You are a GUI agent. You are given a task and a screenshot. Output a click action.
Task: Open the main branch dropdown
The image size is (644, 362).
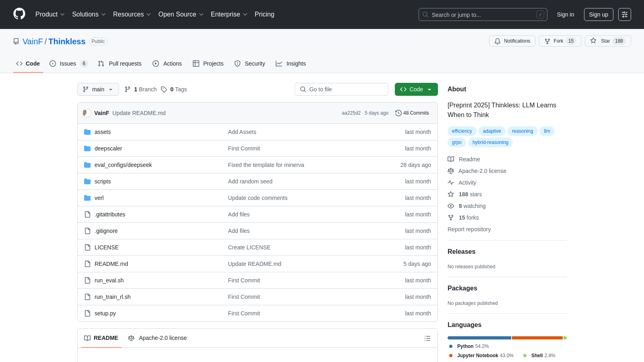[x=98, y=89]
